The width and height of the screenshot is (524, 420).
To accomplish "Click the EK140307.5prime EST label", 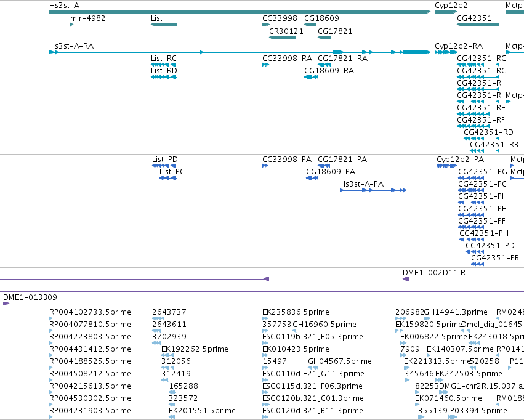I will 460,349.
